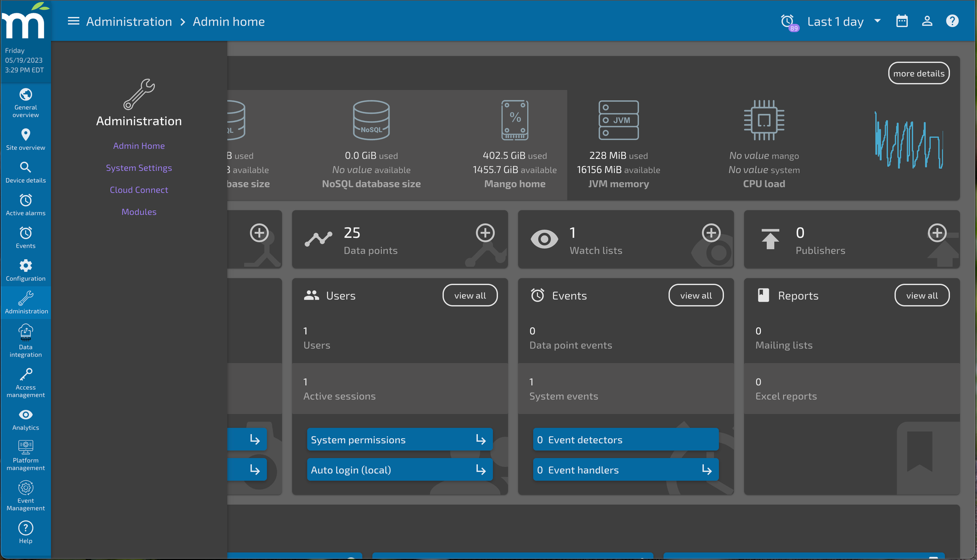Open Site overview in the sidebar
The width and height of the screenshot is (977, 560).
point(26,139)
